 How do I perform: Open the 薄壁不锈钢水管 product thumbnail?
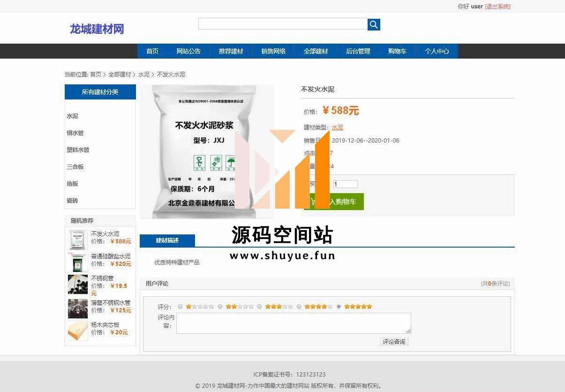77,309
